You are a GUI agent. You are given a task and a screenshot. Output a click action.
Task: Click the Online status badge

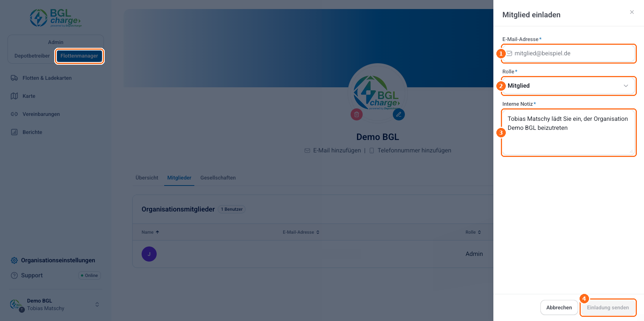pyautogui.click(x=90, y=275)
